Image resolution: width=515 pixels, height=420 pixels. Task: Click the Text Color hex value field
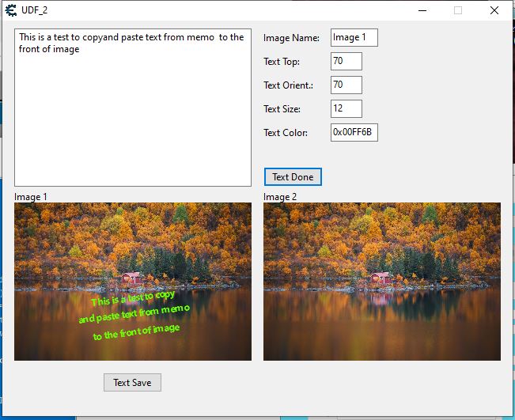(x=354, y=132)
